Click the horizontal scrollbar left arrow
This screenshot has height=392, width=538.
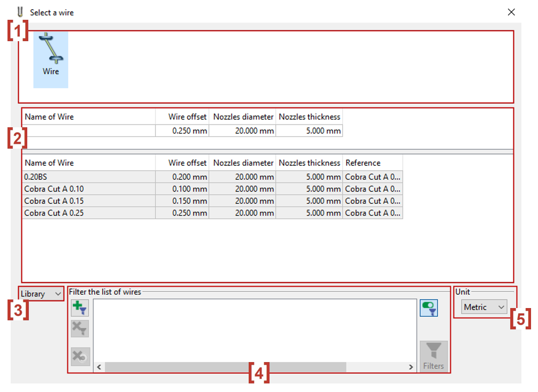pyautogui.click(x=99, y=367)
